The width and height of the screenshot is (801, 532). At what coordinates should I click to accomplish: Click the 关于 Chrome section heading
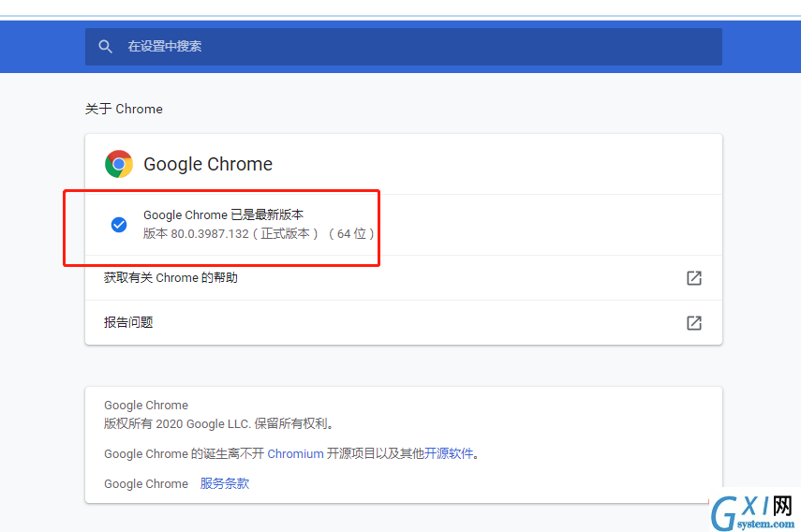click(x=124, y=109)
